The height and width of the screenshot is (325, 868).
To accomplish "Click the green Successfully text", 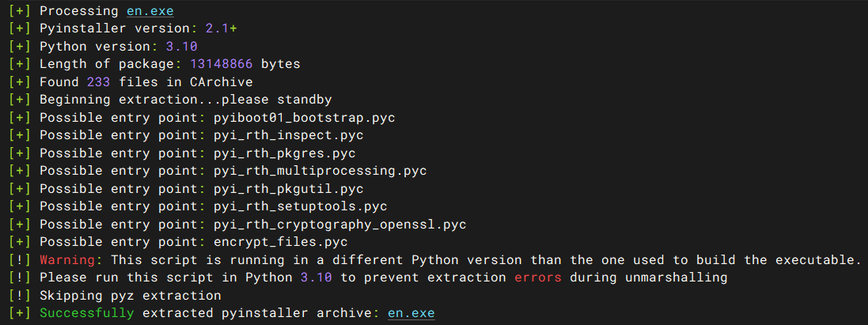I will coord(86,313).
